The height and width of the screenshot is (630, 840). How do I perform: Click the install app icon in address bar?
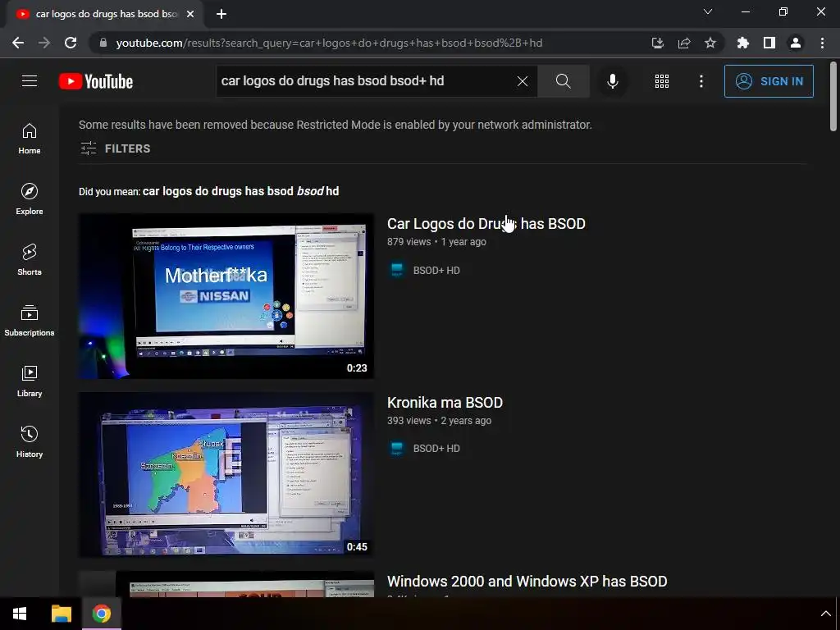[x=657, y=43]
